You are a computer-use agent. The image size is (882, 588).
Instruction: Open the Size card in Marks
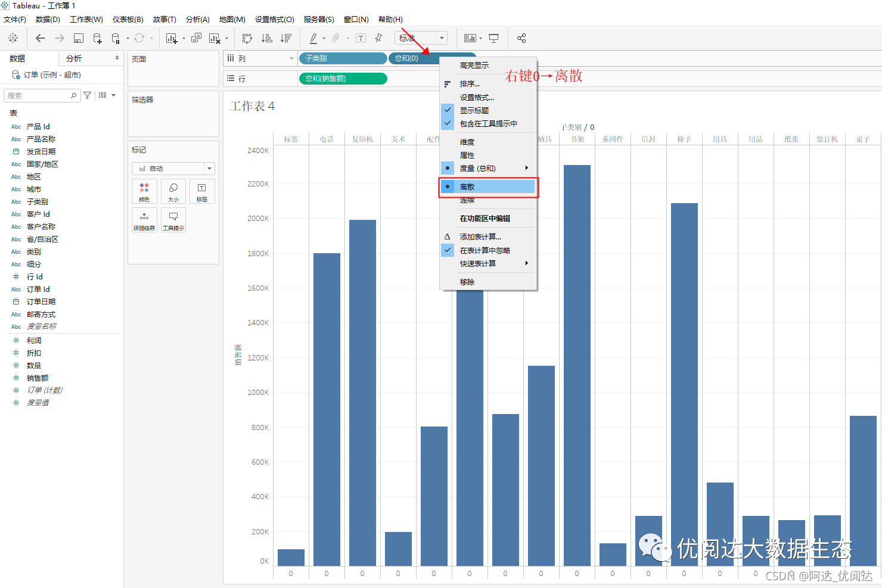click(x=173, y=191)
